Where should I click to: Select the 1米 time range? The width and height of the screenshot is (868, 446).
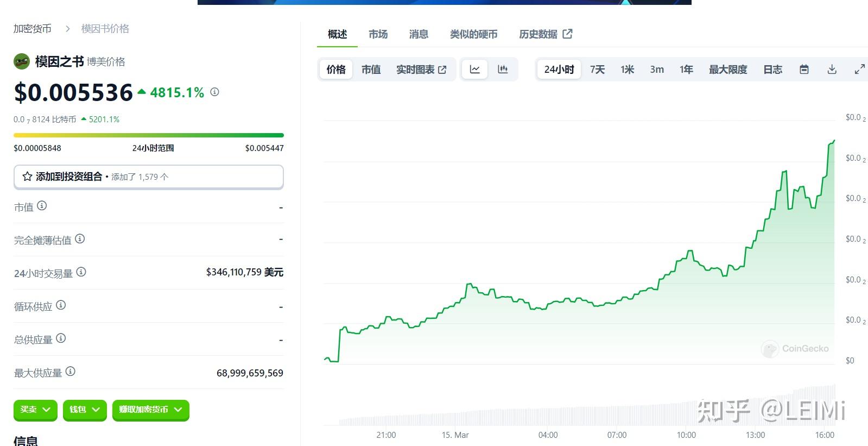pos(628,70)
